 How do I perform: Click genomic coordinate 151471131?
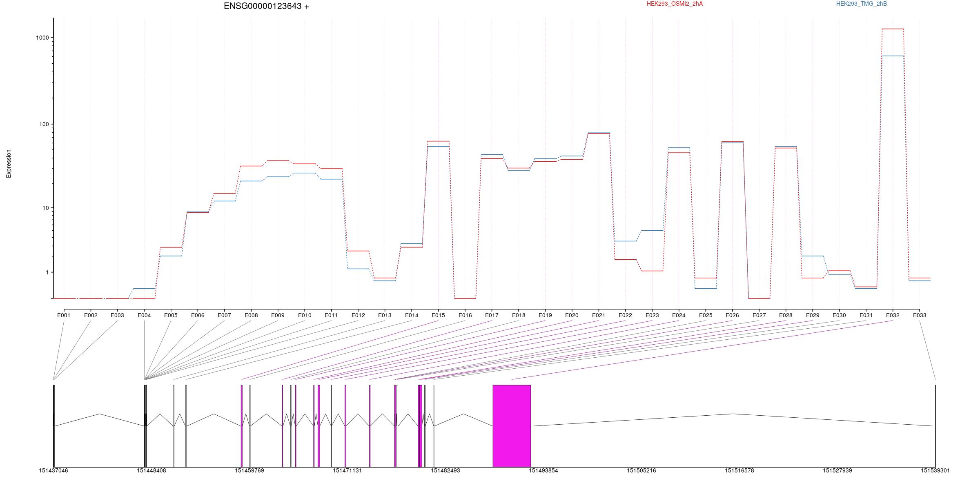coord(347,470)
